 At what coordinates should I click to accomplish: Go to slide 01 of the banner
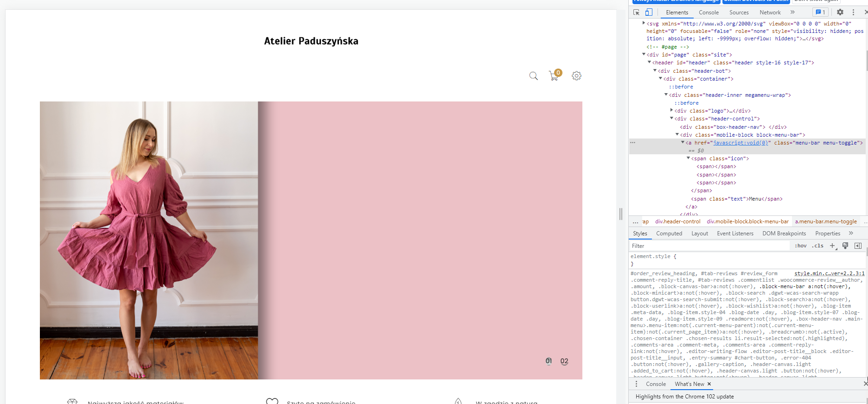click(x=549, y=361)
